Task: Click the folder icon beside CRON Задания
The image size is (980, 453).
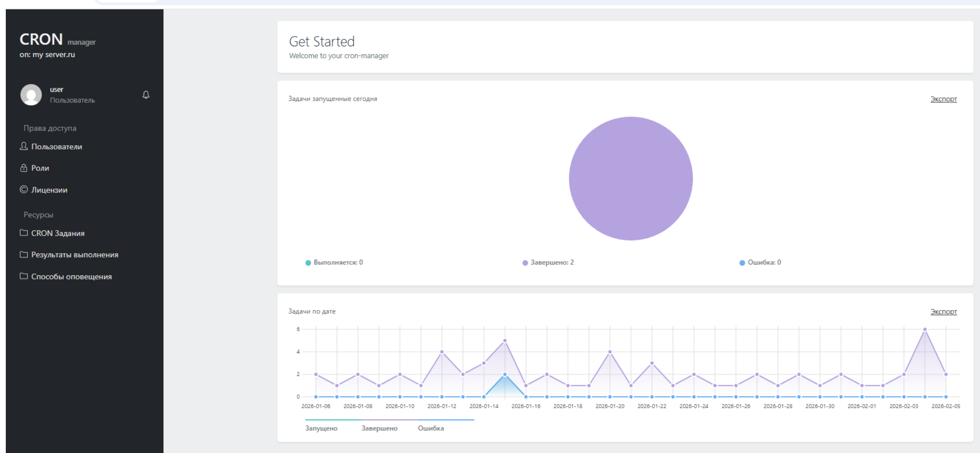Action: tap(24, 233)
